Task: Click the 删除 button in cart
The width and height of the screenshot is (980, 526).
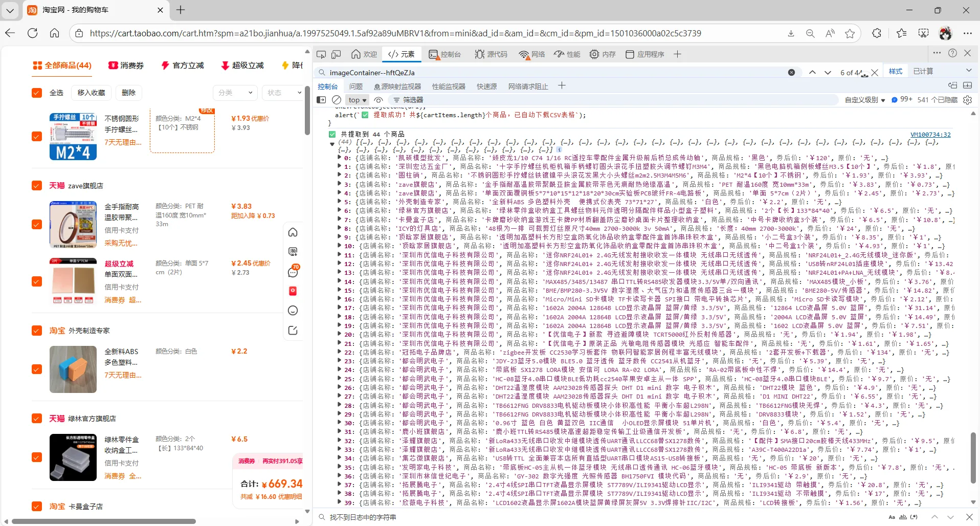Action: pos(129,93)
